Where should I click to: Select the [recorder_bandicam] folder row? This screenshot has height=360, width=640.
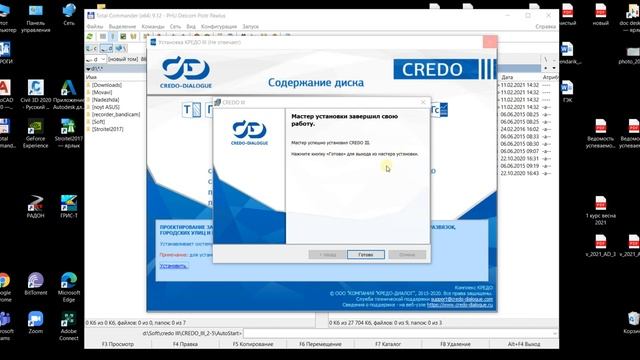pos(116,114)
